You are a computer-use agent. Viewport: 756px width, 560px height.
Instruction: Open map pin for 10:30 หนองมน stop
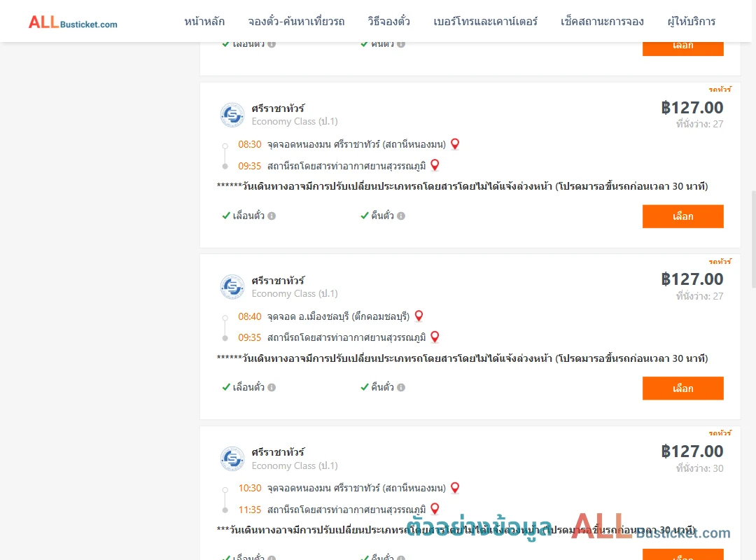pos(455,488)
